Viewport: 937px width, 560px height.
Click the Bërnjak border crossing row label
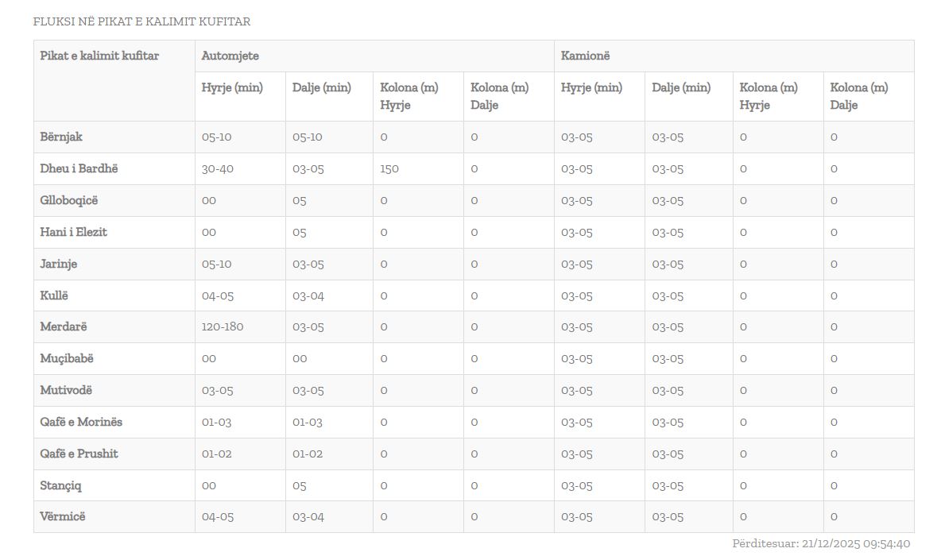click(x=61, y=137)
